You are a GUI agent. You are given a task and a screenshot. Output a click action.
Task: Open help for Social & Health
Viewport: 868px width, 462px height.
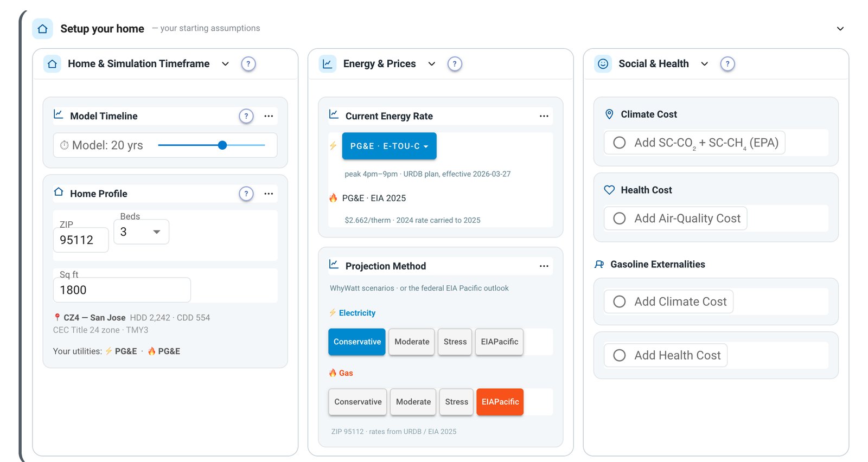(727, 64)
